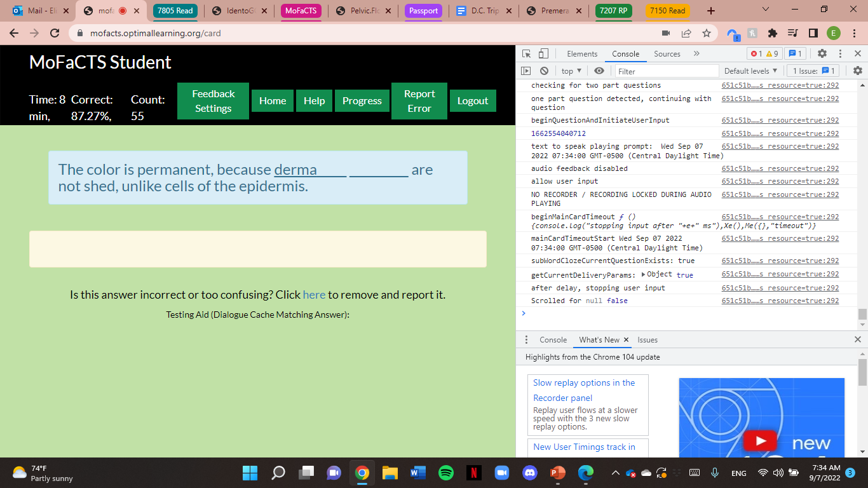Open the Default levels dropdown
This screenshot has height=488, width=868.
tap(750, 71)
